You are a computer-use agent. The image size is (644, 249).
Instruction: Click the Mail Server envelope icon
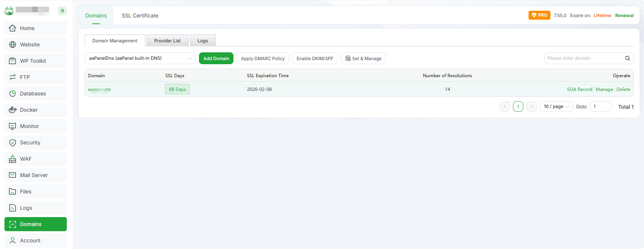(13, 175)
